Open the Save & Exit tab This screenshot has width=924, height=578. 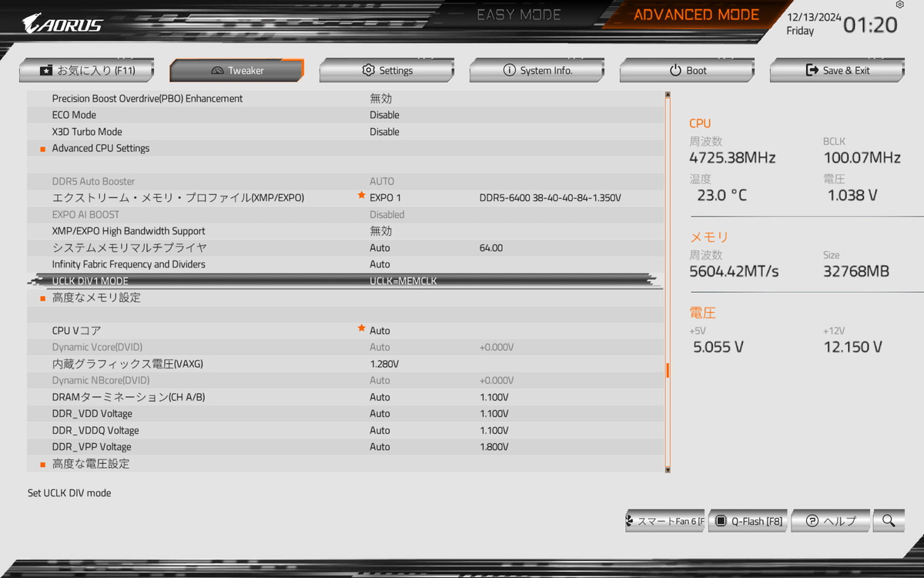[837, 70]
